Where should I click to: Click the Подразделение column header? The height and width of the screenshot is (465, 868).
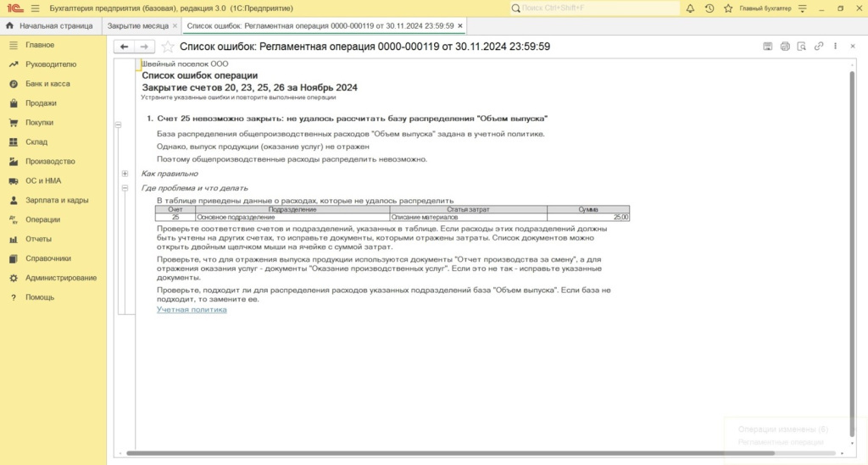292,209
